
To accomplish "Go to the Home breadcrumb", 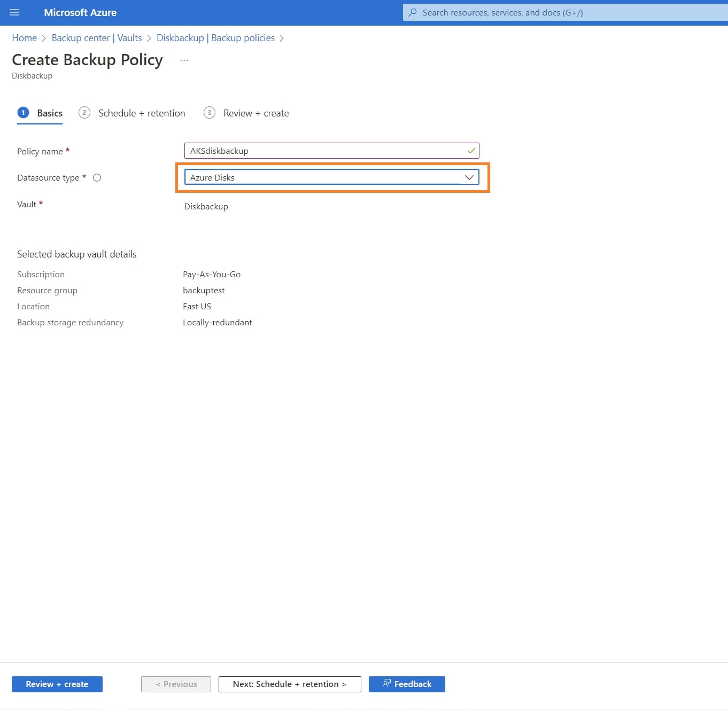I will [25, 38].
